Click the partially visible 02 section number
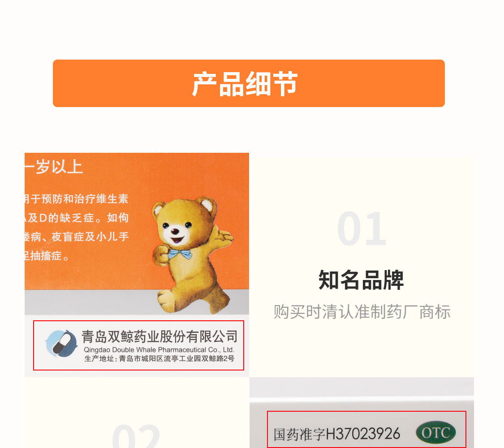This screenshot has width=504, height=448. tap(136, 436)
